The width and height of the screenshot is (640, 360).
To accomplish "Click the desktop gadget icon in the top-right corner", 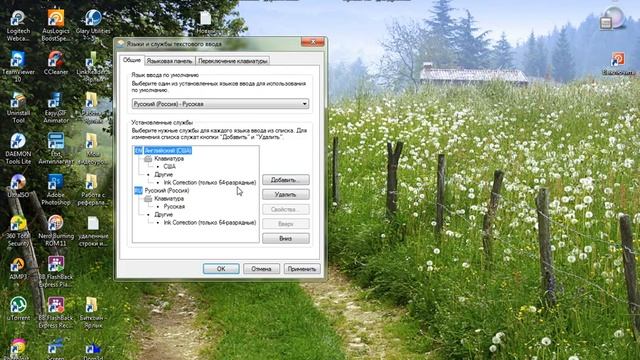I will pos(613,19).
